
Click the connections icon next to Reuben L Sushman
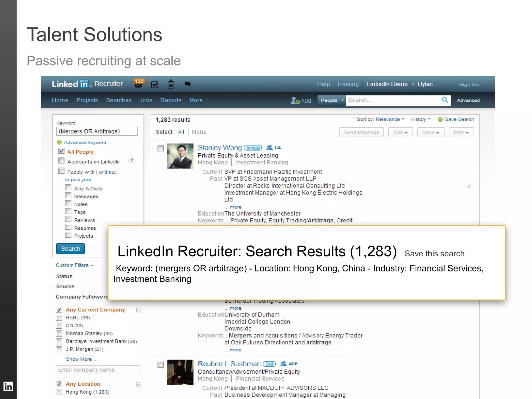pyautogui.click(x=283, y=364)
